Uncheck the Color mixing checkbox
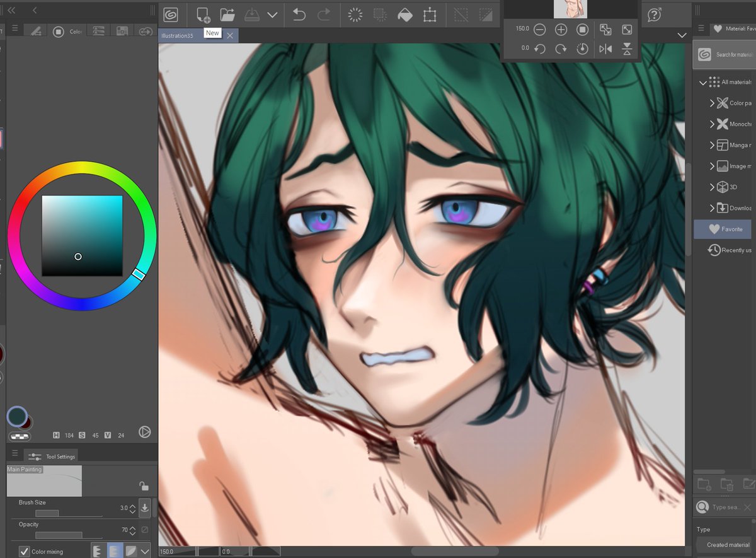Screen dimensions: 756x558 point(25,551)
